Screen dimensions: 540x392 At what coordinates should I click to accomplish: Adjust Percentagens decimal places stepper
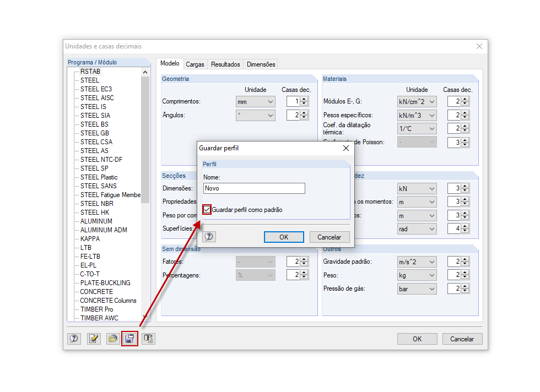coord(304,275)
